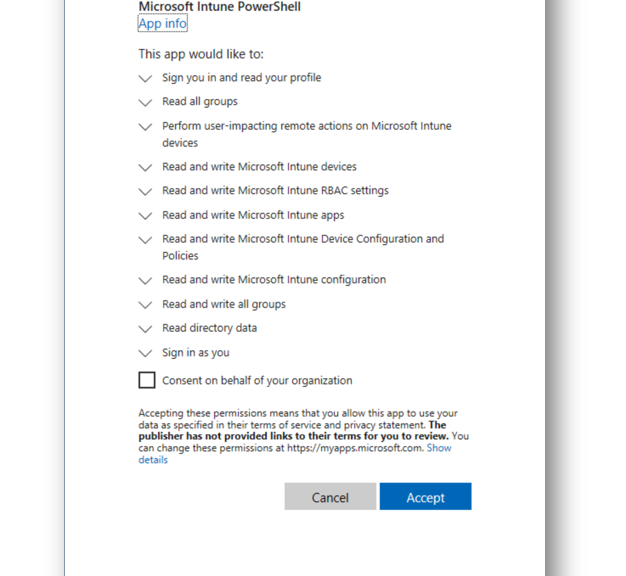Expand the 'Read directory data' chevron
Screen dimensions: 626x576
(x=145, y=329)
